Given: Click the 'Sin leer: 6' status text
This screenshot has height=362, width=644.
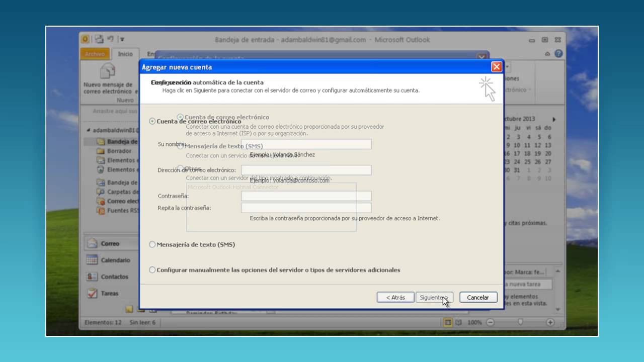Looking at the screenshot, I should point(142,322).
